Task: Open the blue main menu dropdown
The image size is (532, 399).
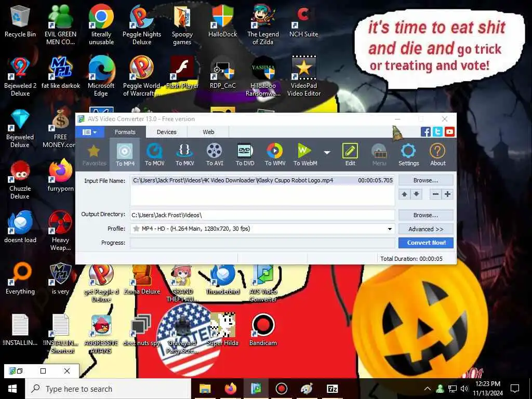Action: pos(89,132)
